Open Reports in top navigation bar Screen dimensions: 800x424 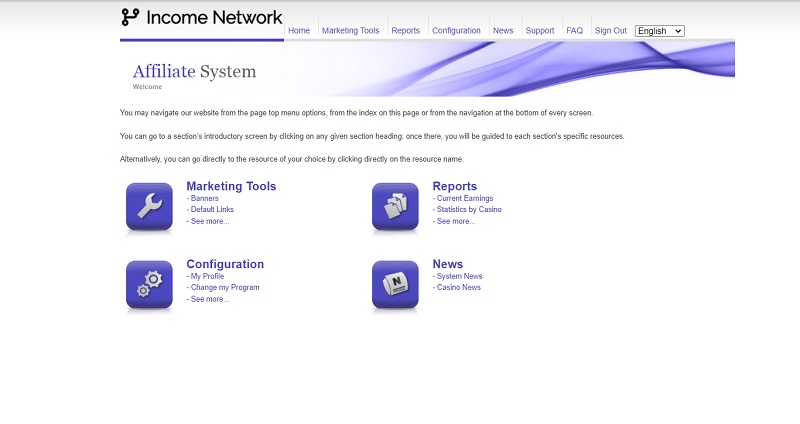(406, 31)
